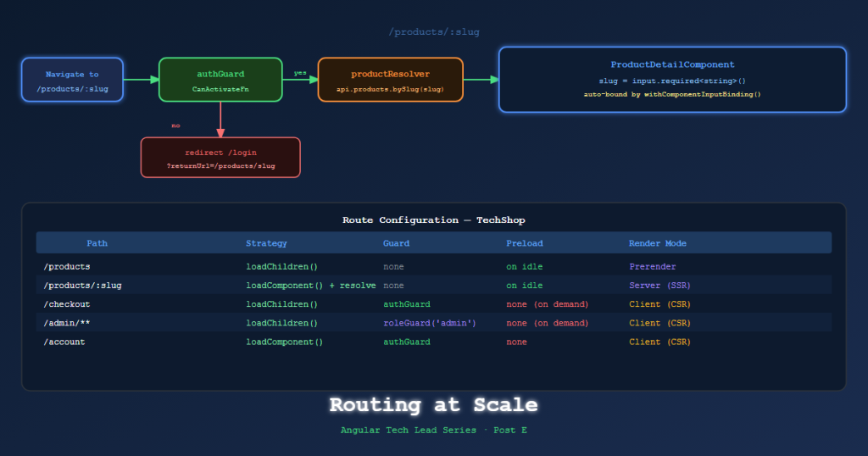Click loadChildren() in the /admin/** row
The height and width of the screenshot is (456, 868).
tap(281, 323)
